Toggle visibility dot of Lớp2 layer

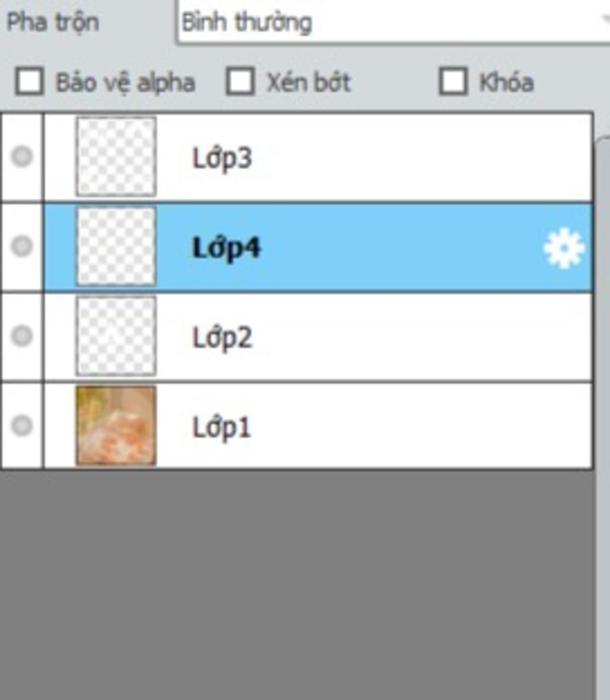(x=22, y=336)
